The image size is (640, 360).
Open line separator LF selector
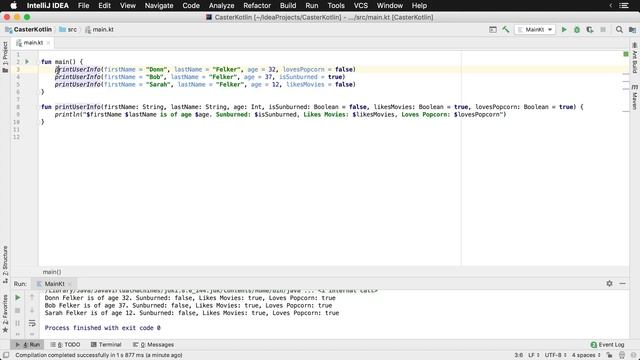point(534,355)
